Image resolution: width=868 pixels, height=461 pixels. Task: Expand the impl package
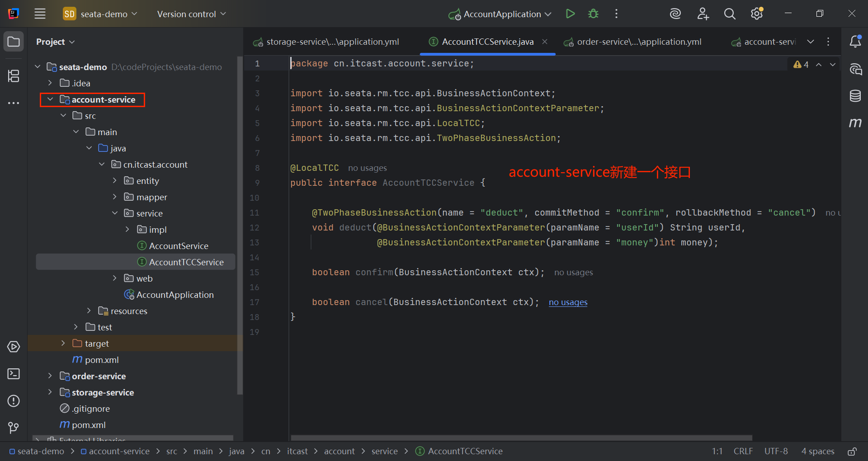(127, 230)
